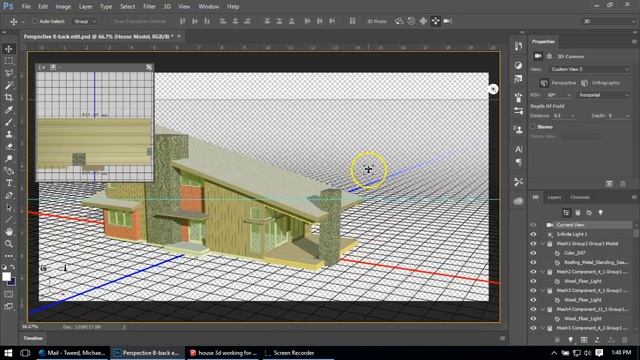
Task: Select the Eraser tool
Action: click(x=9, y=147)
